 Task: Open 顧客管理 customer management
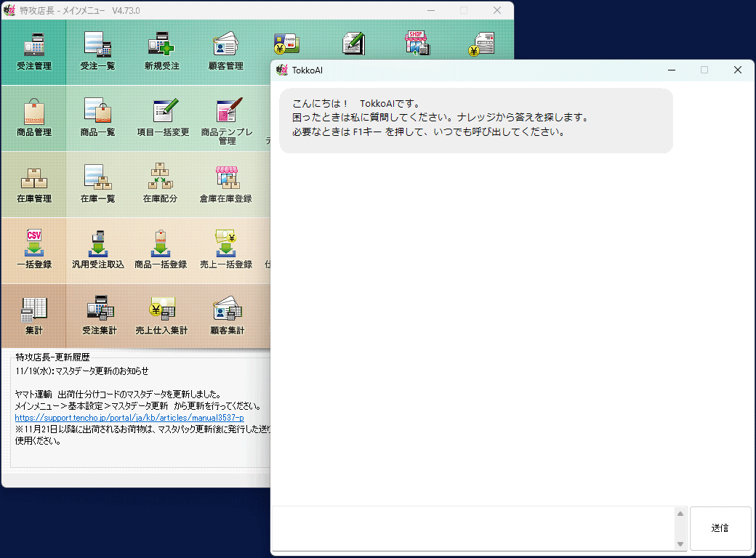pos(225,51)
